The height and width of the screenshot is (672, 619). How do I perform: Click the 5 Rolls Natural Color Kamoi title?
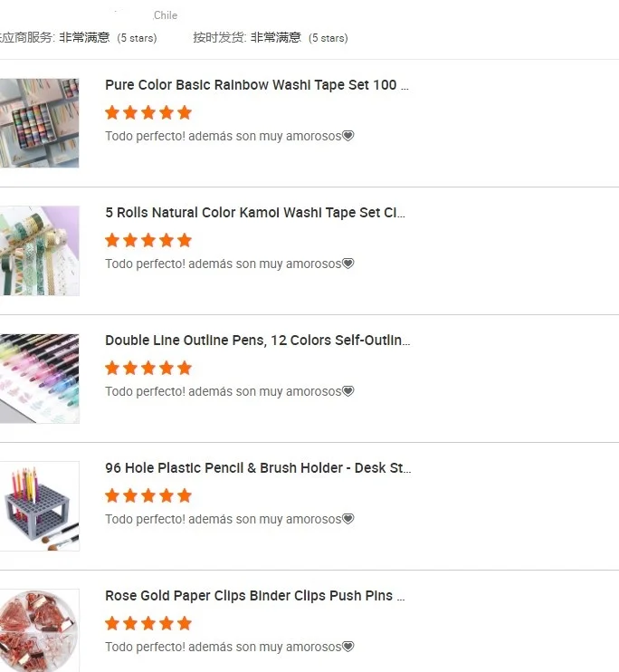pos(255,213)
